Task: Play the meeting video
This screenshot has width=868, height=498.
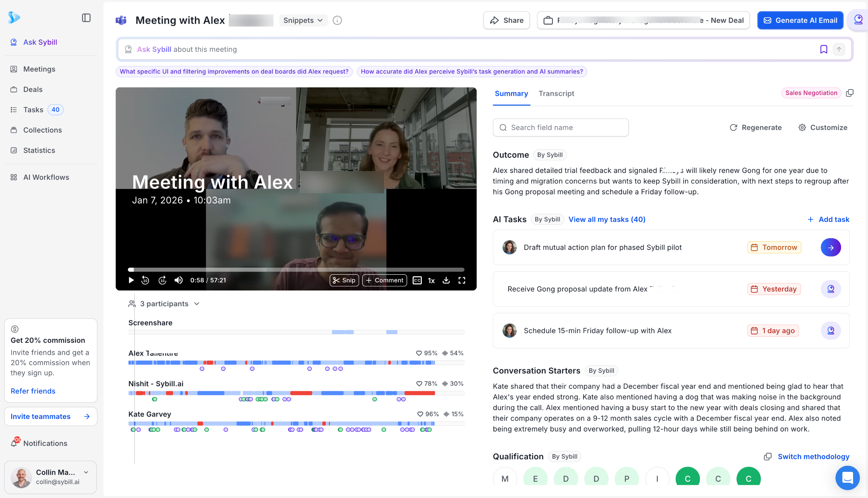Action: pos(131,280)
